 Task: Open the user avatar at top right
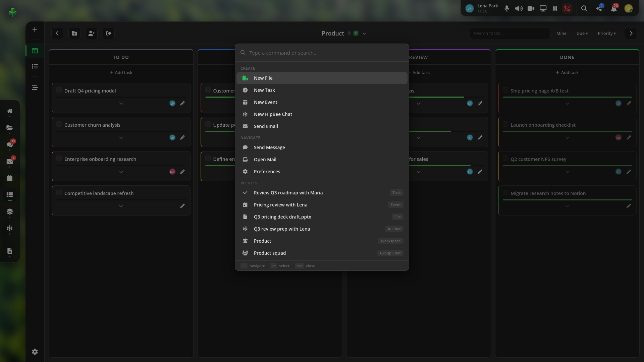(x=629, y=8)
